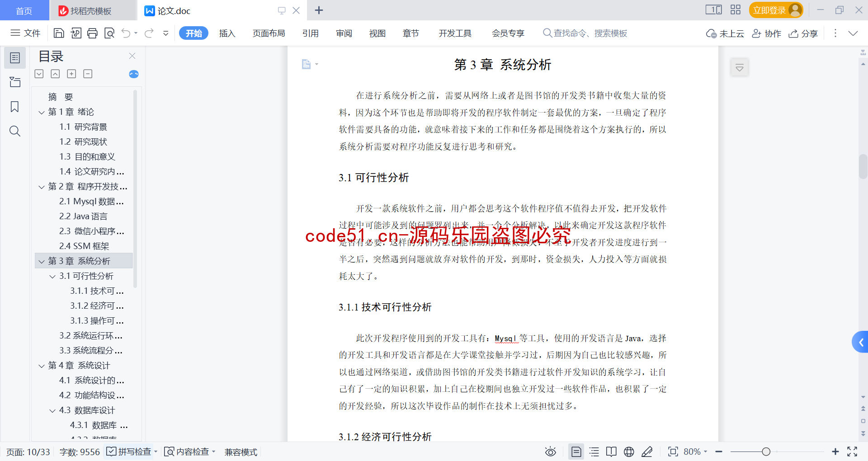Redo the last action

(x=149, y=33)
